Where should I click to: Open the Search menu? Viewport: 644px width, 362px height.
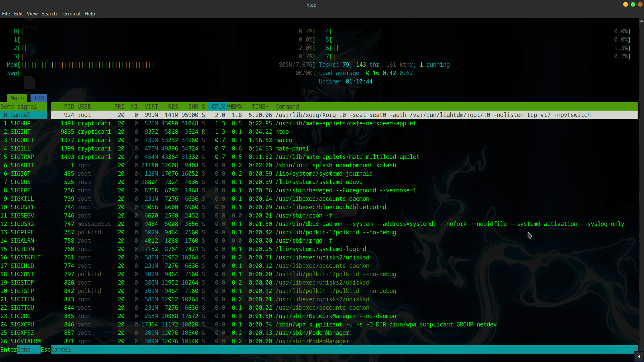pyautogui.click(x=49, y=14)
